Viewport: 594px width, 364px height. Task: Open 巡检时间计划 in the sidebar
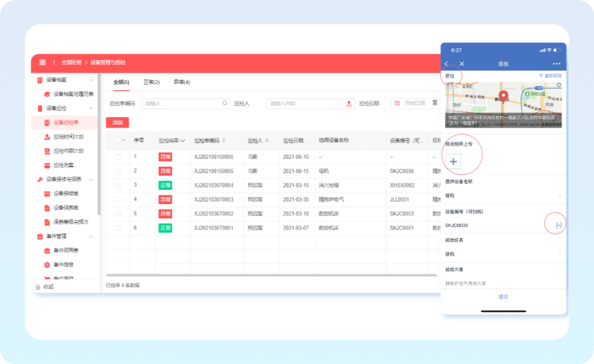(x=70, y=137)
